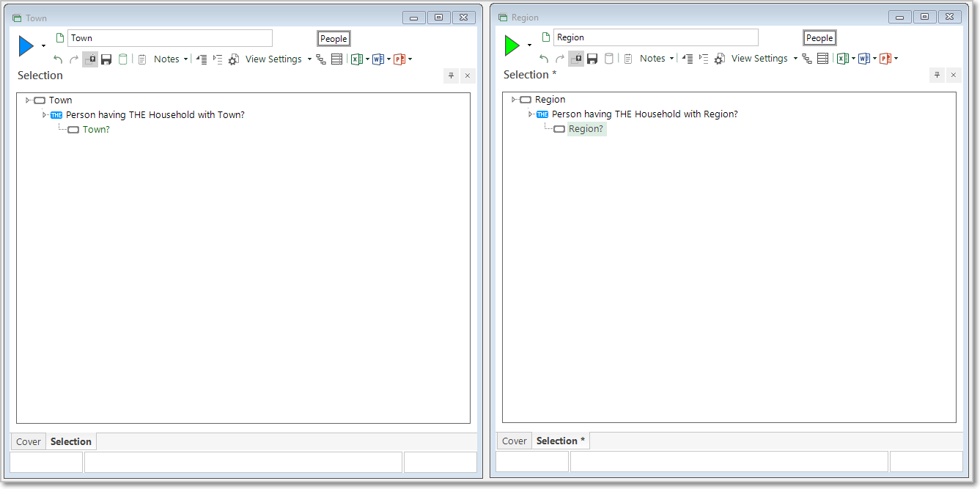Pin the Selection panel in Region window
980x489 pixels.
click(x=937, y=75)
